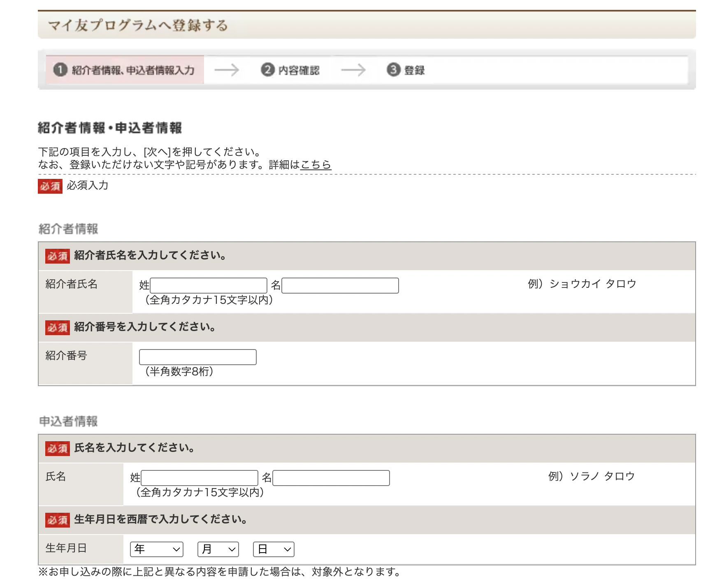Click the 紹介者情報 section heading

coord(68,229)
